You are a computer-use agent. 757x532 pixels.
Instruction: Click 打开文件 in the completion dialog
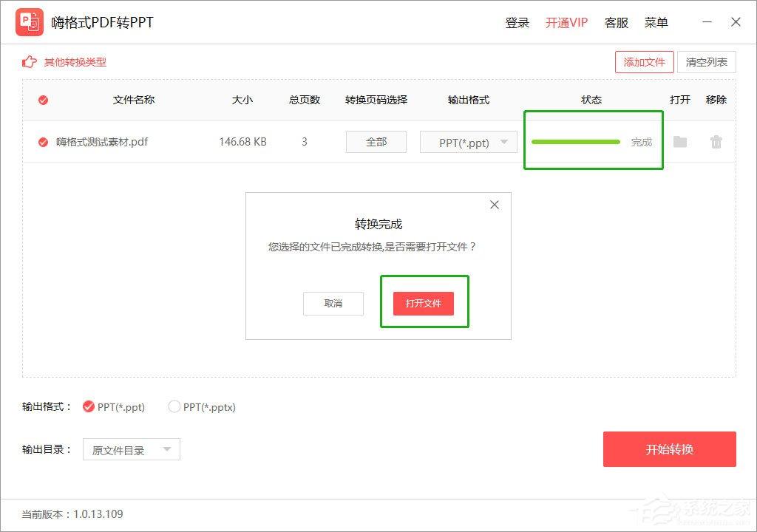pyautogui.click(x=424, y=303)
